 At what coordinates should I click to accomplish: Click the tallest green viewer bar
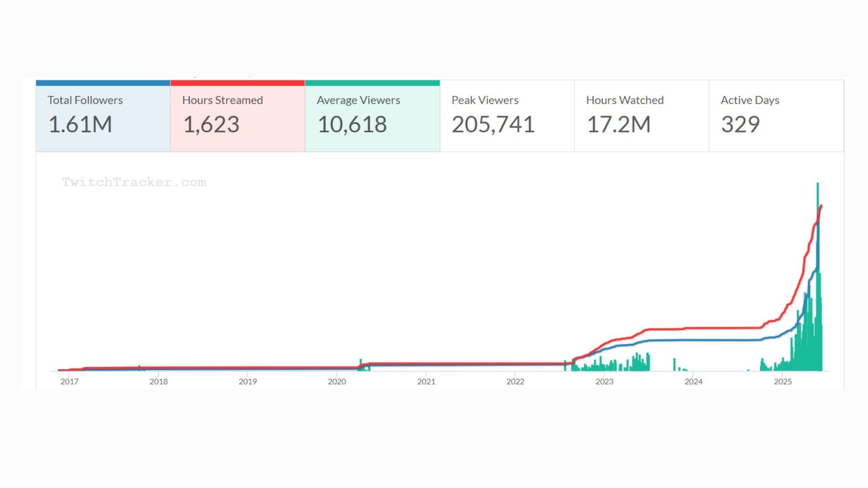818,217
